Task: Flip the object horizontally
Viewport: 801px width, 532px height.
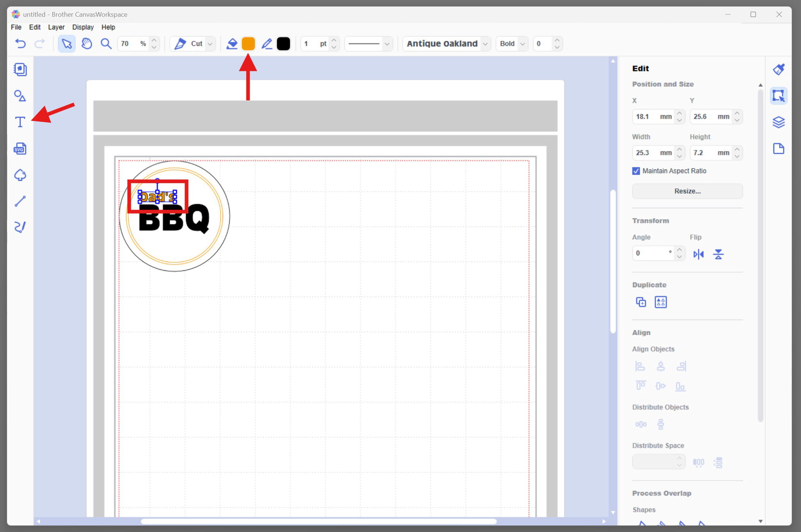Action: click(x=698, y=254)
